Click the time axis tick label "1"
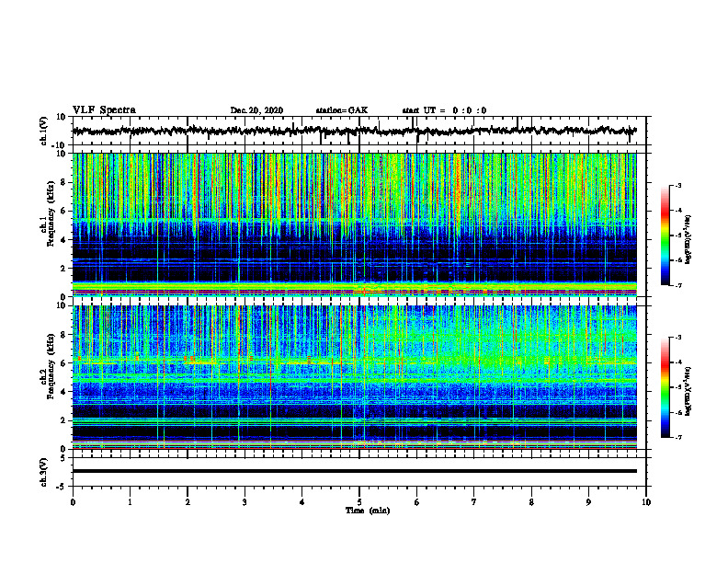The width and height of the screenshot is (728, 563). tap(130, 502)
